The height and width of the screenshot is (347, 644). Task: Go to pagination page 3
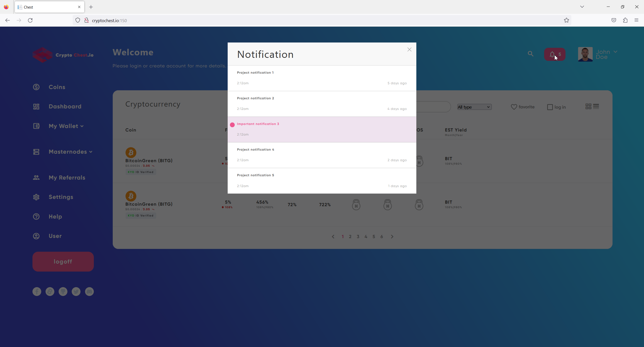358,237
